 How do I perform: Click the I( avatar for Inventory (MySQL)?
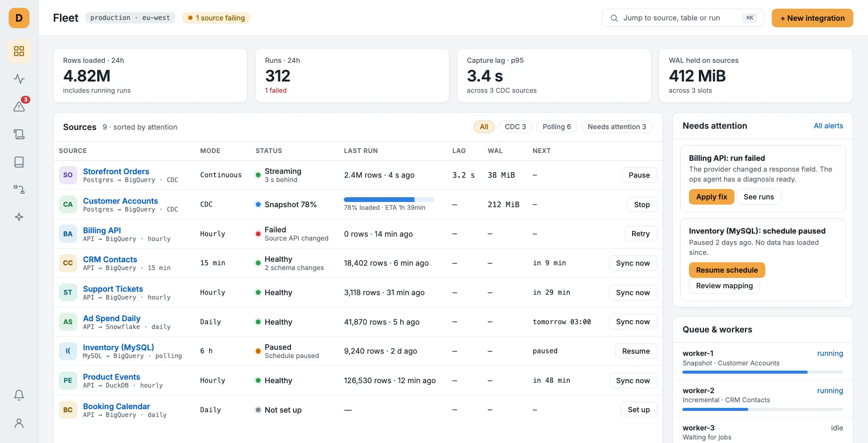(x=68, y=351)
